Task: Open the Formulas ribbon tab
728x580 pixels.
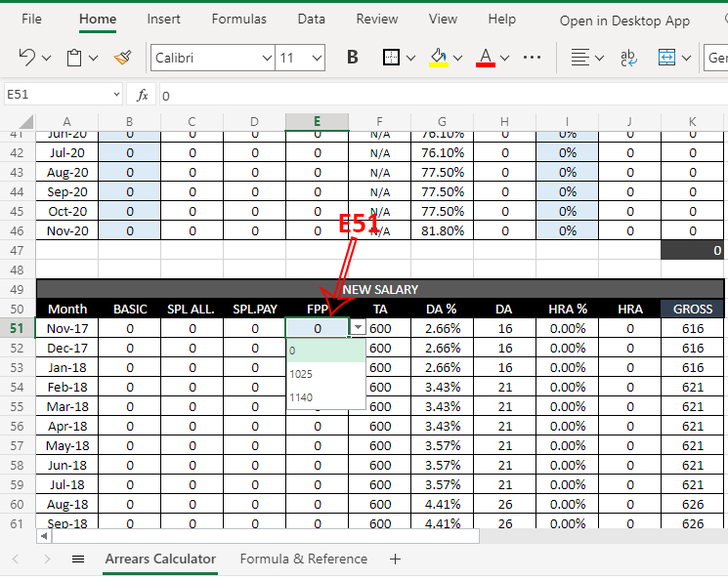Action: (x=238, y=20)
